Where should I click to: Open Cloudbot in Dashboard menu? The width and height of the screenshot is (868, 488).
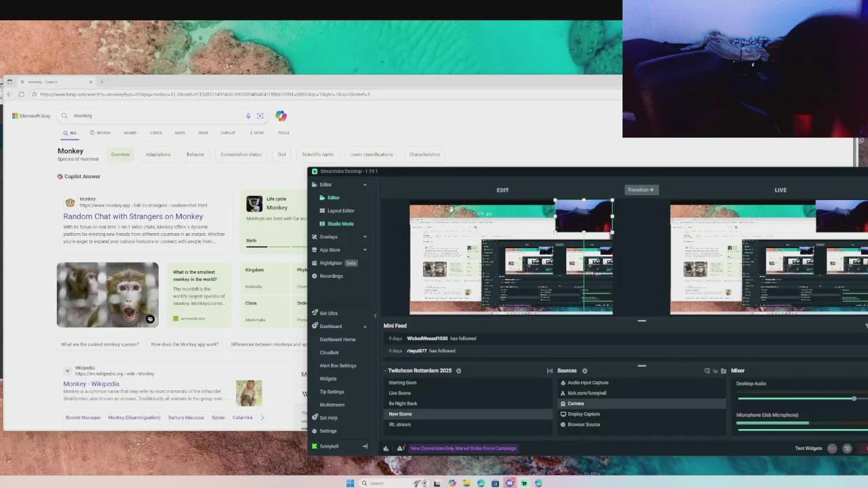(329, 352)
